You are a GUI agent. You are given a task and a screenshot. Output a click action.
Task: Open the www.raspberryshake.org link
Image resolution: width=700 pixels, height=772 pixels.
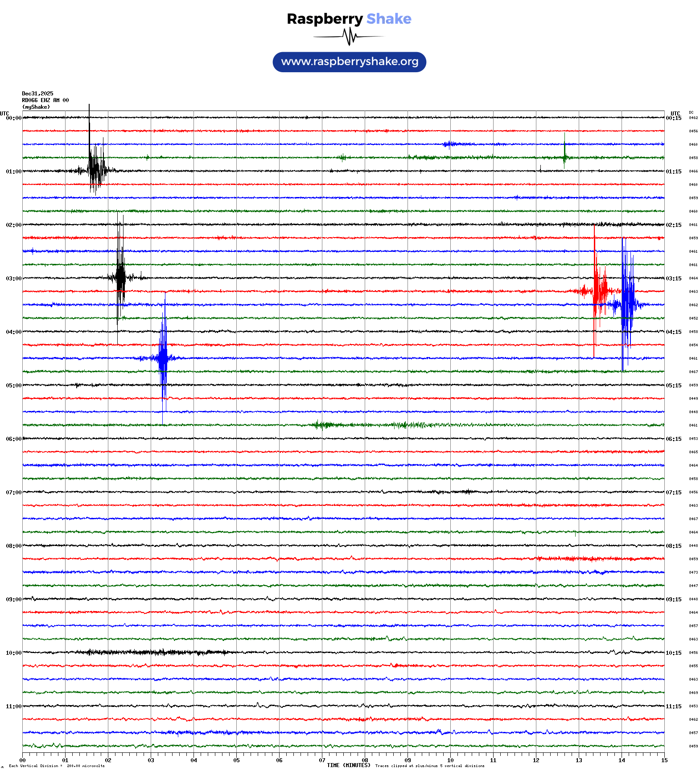point(350,62)
